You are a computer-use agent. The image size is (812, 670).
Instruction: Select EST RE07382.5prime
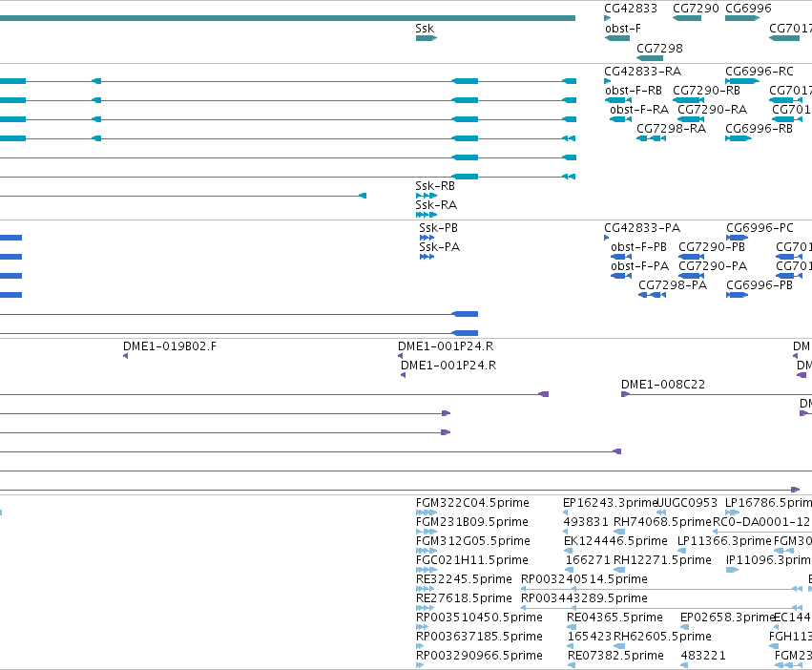tap(615, 656)
